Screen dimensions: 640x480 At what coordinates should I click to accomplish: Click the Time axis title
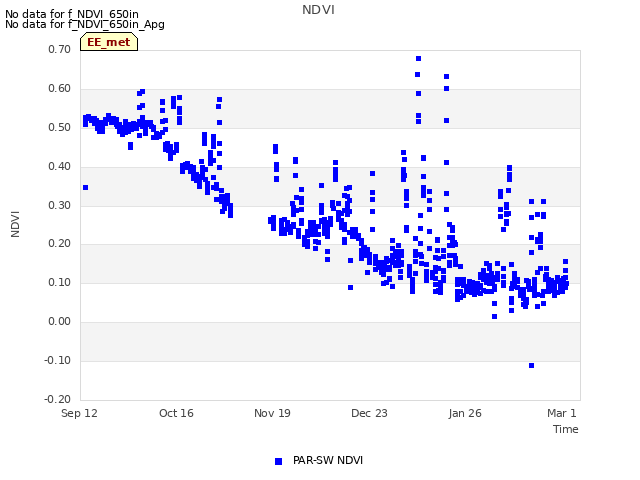(566, 429)
